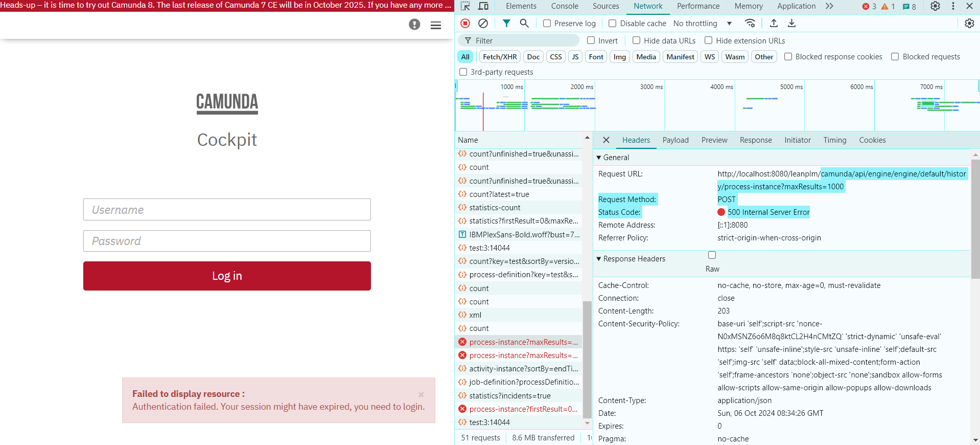The width and height of the screenshot is (980, 445).
Task: Click the red errors count badge
Action: pyautogui.click(x=869, y=6)
